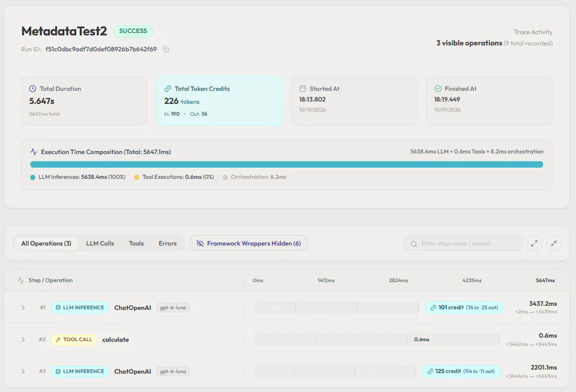The width and height of the screenshot is (576, 392).
Task: Click the coin icon in 125 credit pill
Action: click(x=430, y=371)
